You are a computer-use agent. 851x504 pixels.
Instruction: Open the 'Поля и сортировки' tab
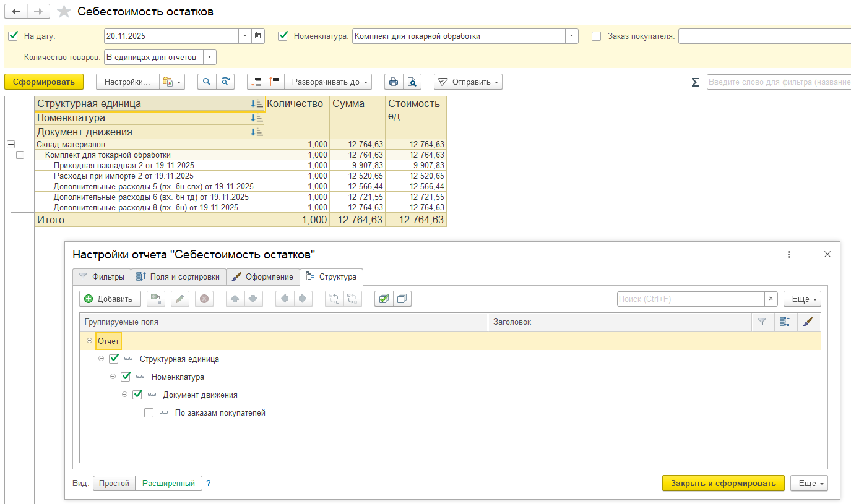[178, 276]
